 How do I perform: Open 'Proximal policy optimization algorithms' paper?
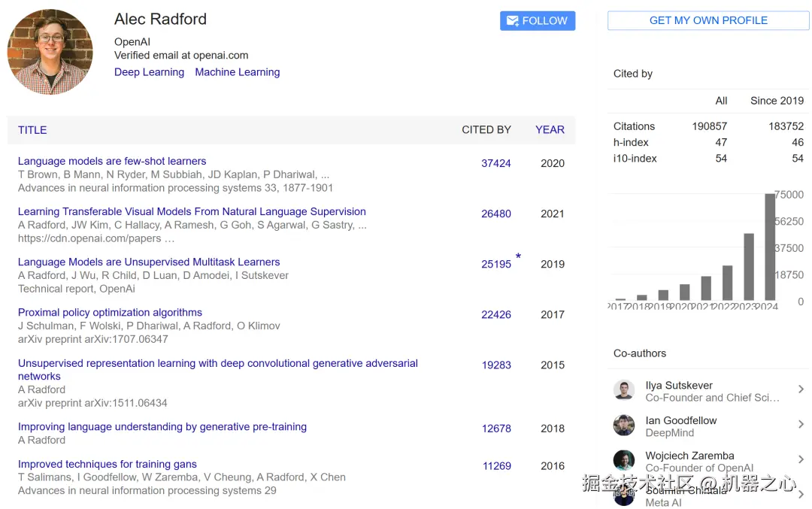[110, 312]
